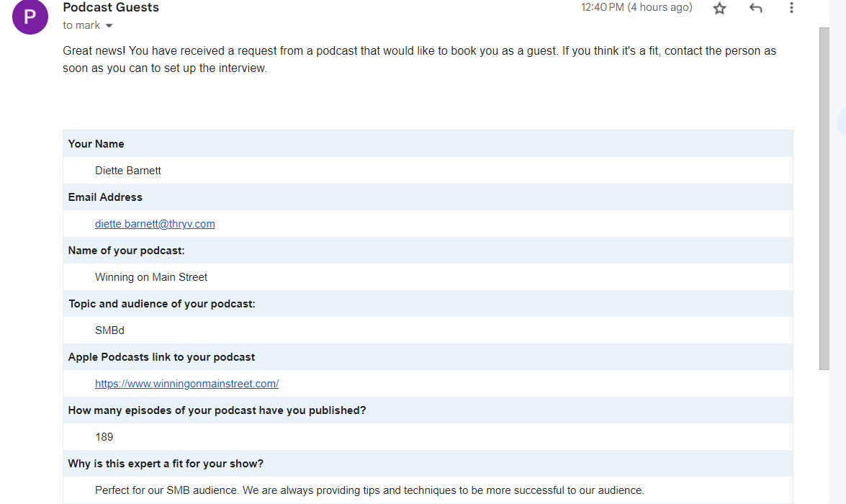Click the "Topic and audience of your podcast" header
Viewport: 846px width, 504px height.
(162, 304)
